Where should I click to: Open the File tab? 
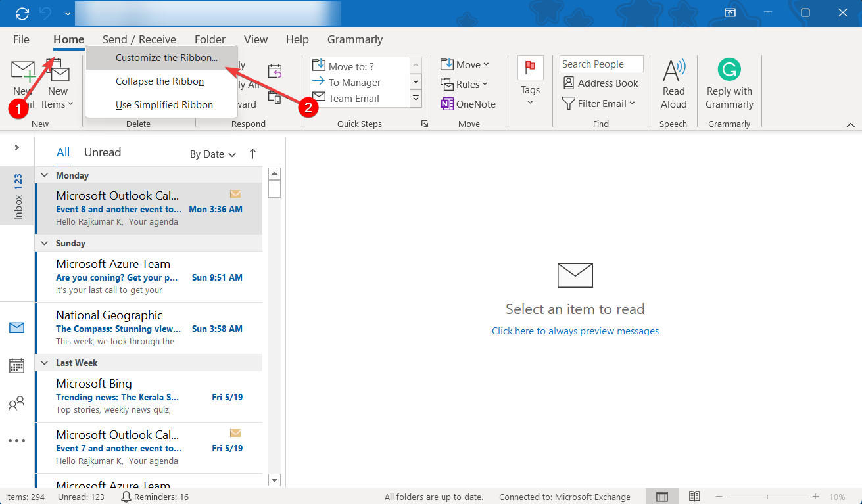coord(21,39)
